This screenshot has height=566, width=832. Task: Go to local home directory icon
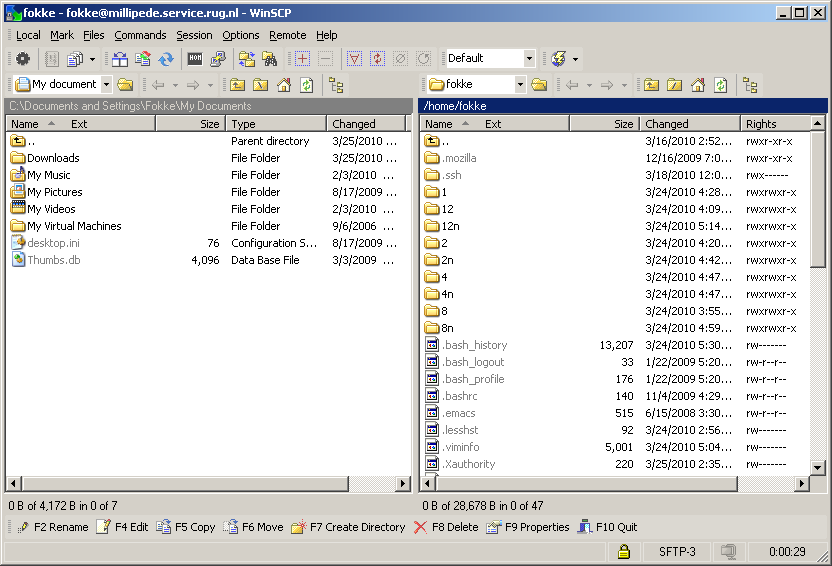tap(284, 84)
